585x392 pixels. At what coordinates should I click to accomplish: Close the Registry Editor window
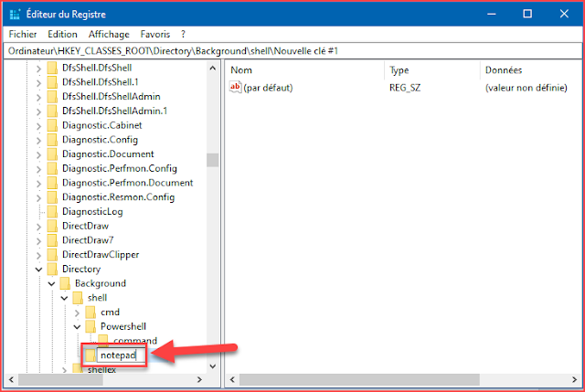pos(564,15)
